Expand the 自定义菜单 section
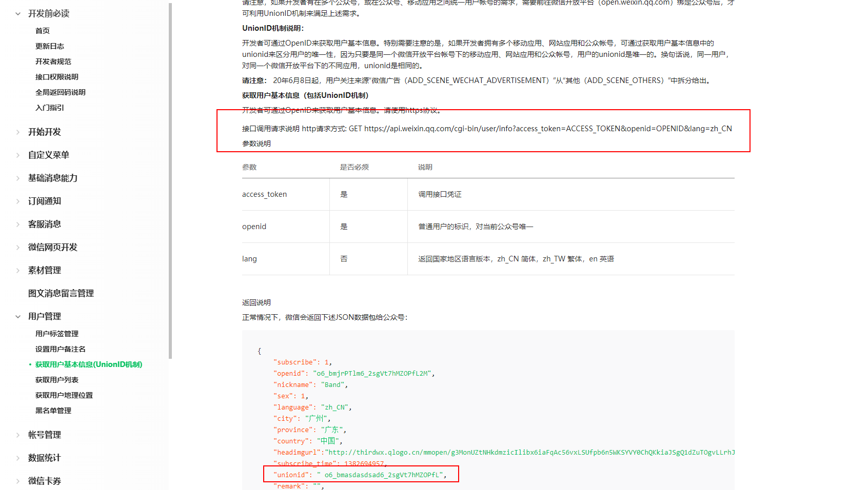This screenshot has height=490, width=868. (x=49, y=155)
